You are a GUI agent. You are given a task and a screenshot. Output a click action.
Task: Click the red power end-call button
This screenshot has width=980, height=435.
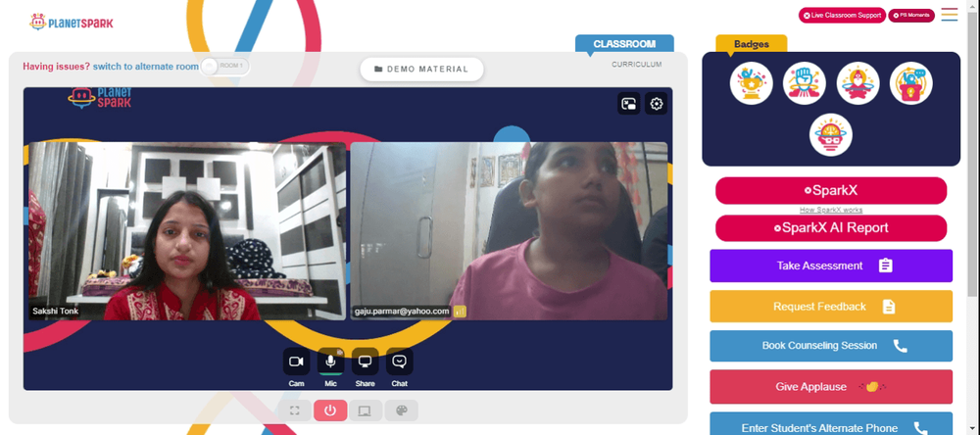tap(330, 411)
